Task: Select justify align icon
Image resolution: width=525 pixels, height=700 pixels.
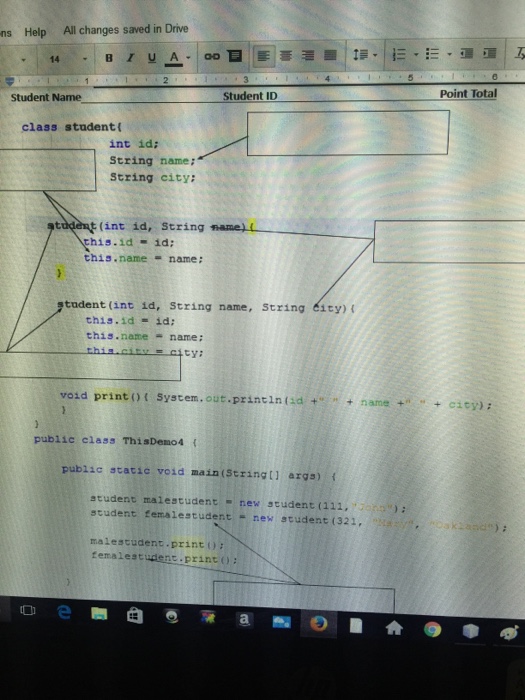Action: click(330, 55)
